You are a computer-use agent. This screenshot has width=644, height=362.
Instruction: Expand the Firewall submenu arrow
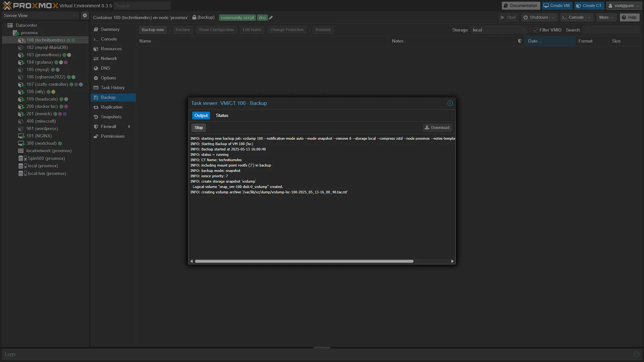[129, 127]
